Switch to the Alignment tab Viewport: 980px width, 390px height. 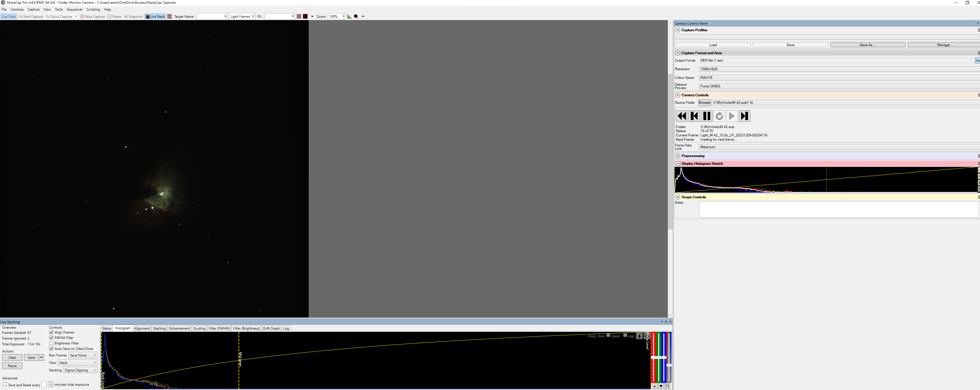[142, 328]
